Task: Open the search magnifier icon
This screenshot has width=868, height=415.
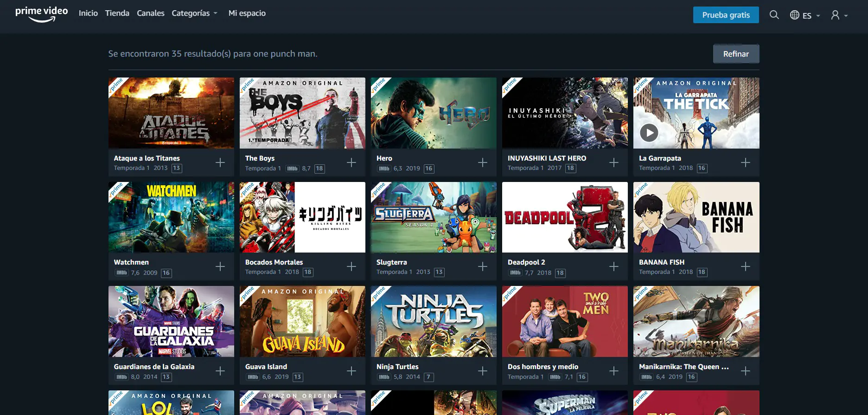Action: (774, 15)
